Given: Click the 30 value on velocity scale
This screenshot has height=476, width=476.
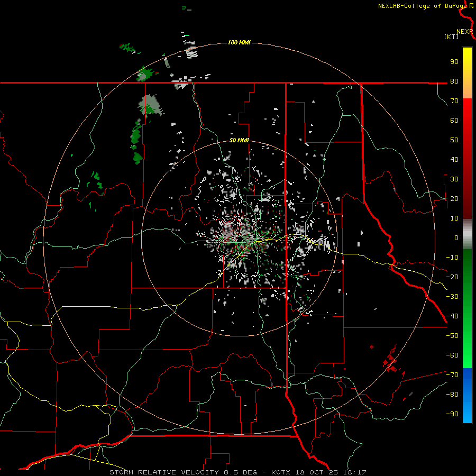Looking at the screenshot, I should [454, 179].
